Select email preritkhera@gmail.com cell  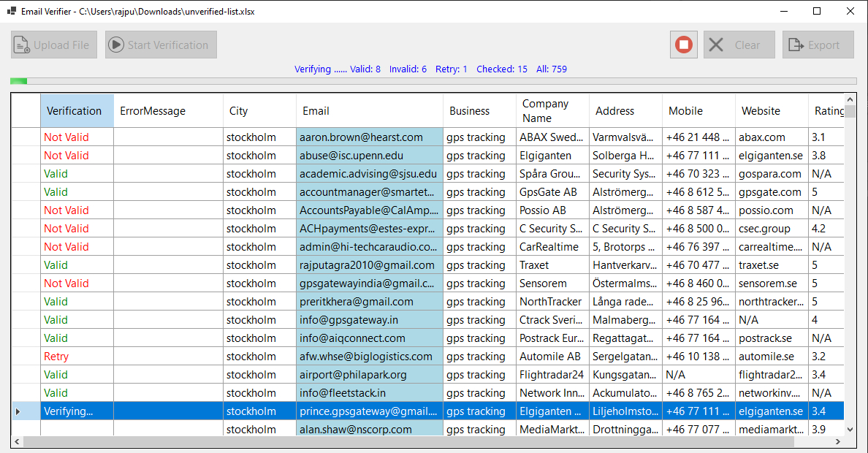tap(370, 302)
